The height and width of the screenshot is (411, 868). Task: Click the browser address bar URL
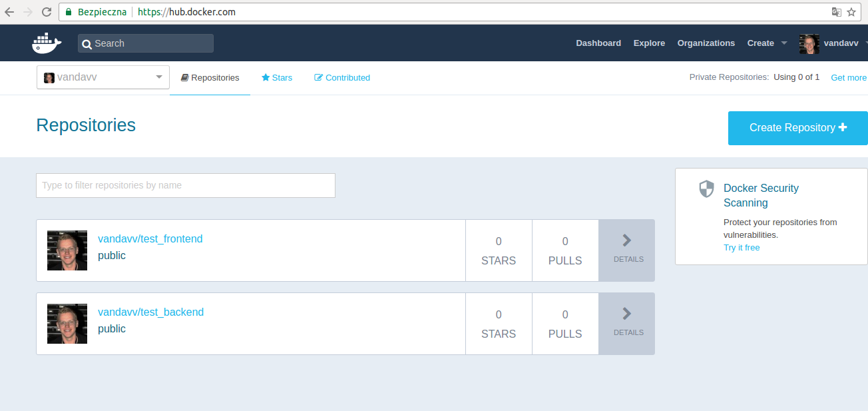[x=186, y=12]
